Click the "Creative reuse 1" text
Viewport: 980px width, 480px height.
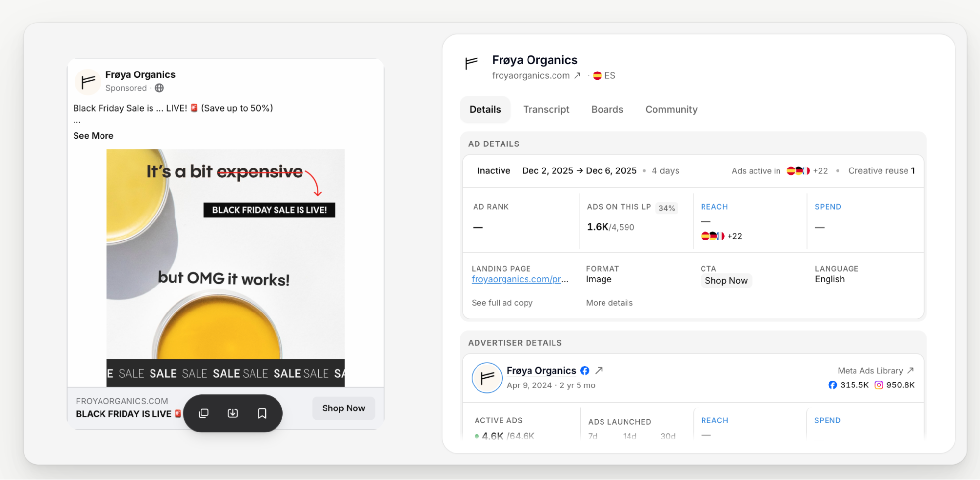881,171
